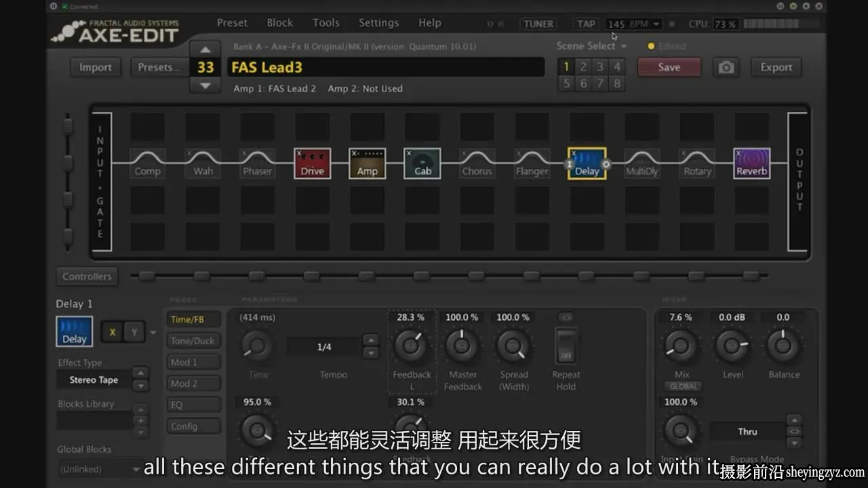Select scene 5 in Scene Select
Image resolution: width=868 pixels, height=488 pixels.
pos(566,83)
